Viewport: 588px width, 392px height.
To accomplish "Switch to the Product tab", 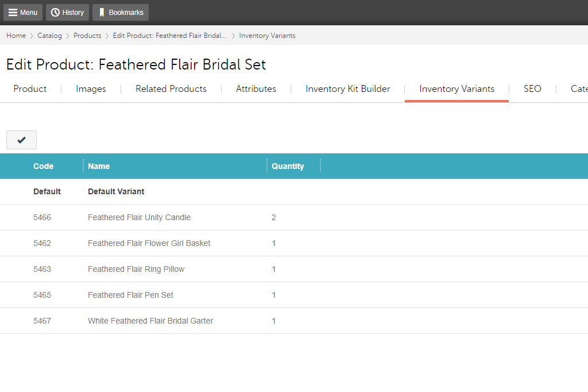I will (30, 89).
